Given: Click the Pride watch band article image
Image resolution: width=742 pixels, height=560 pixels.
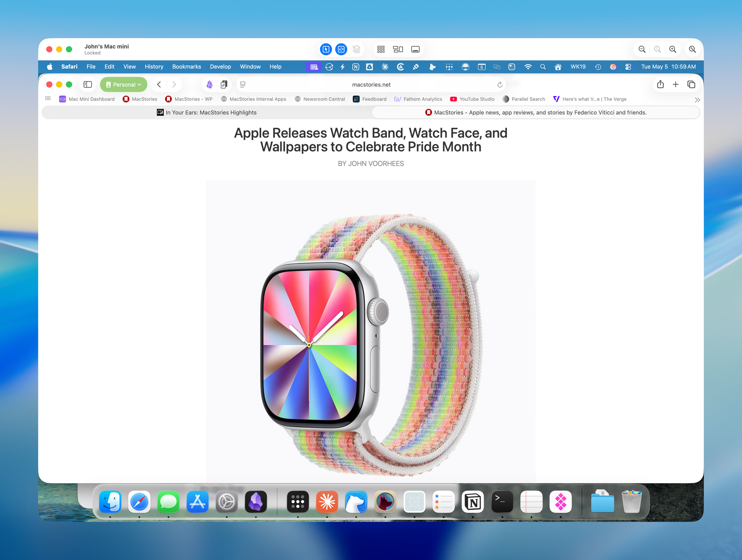Looking at the screenshot, I should [x=371, y=331].
